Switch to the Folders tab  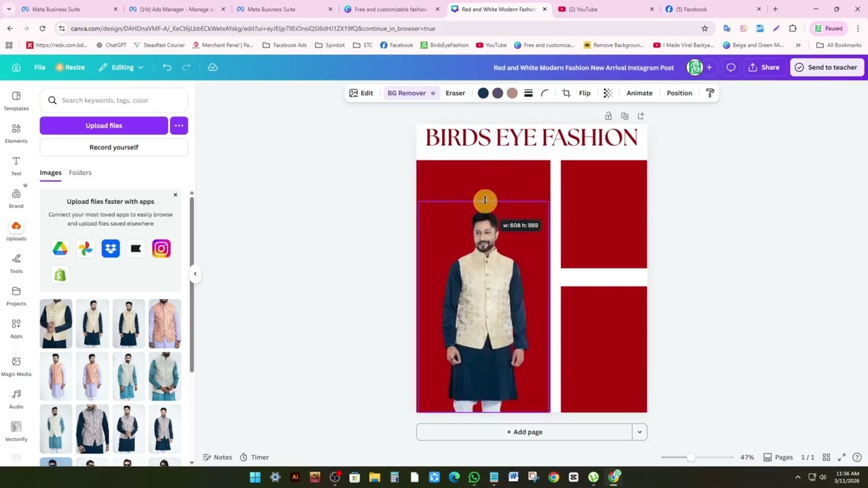[x=80, y=172]
